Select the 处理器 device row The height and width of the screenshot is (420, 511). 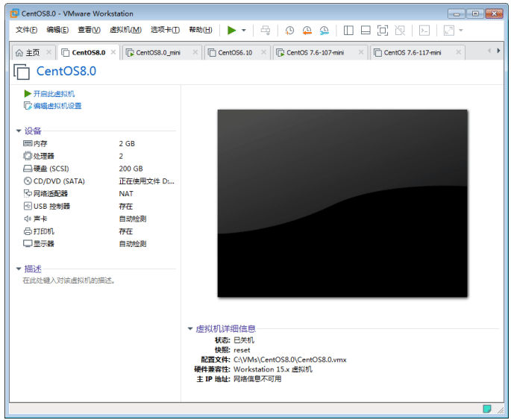[x=98, y=156]
